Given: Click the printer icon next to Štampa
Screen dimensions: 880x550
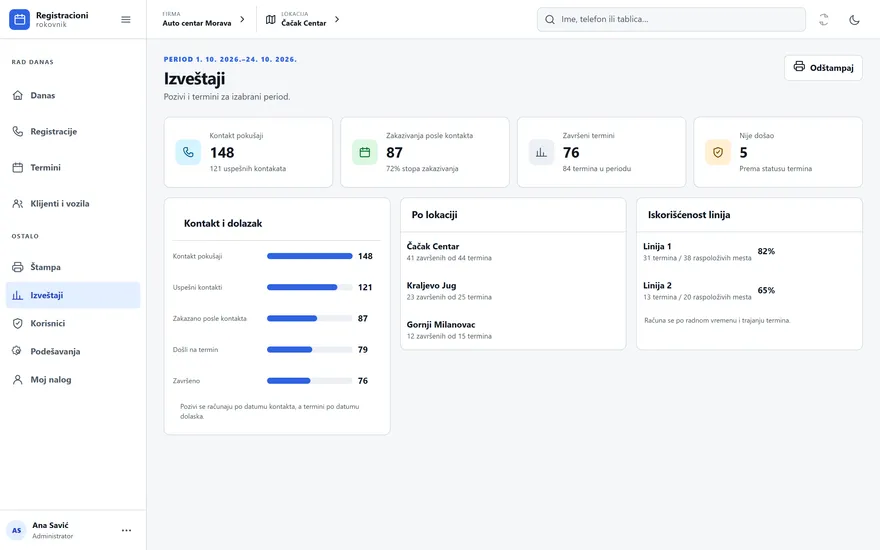Looking at the screenshot, I should click(x=18, y=267).
